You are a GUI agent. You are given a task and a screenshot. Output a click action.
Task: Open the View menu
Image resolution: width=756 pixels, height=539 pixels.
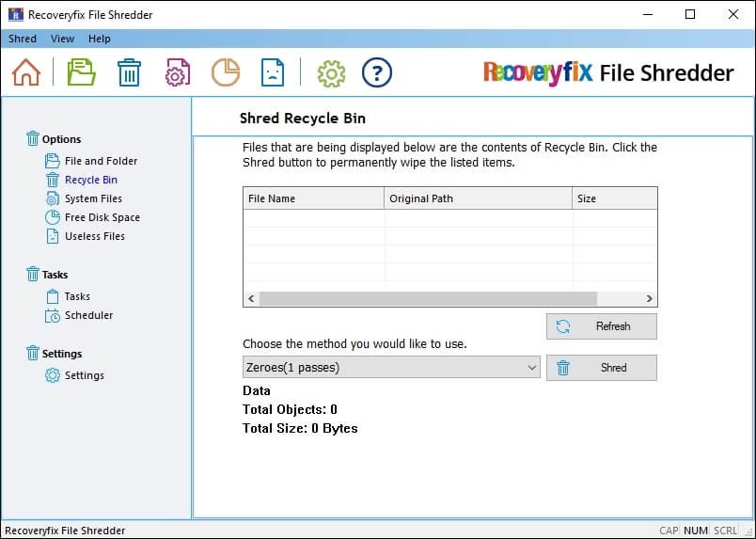(63, 39)
